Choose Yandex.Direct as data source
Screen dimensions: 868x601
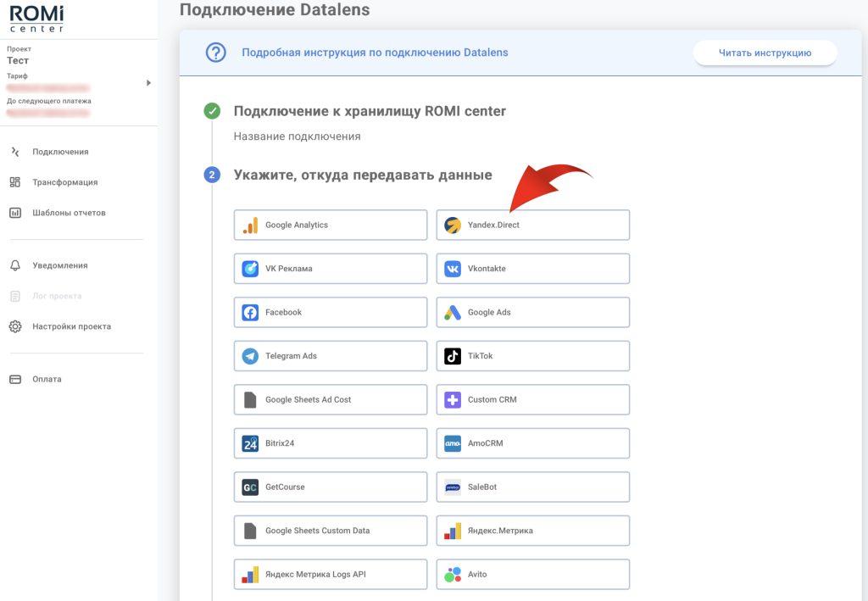tap(533, 225)
